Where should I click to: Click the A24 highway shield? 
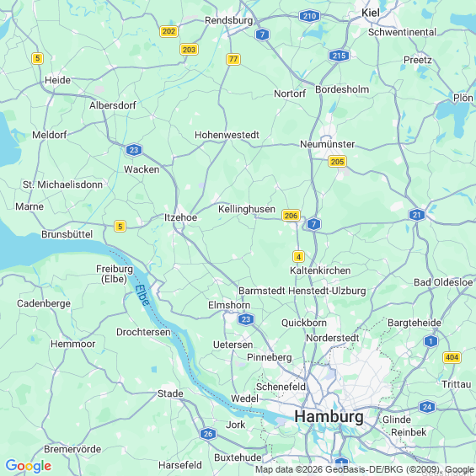426,407
